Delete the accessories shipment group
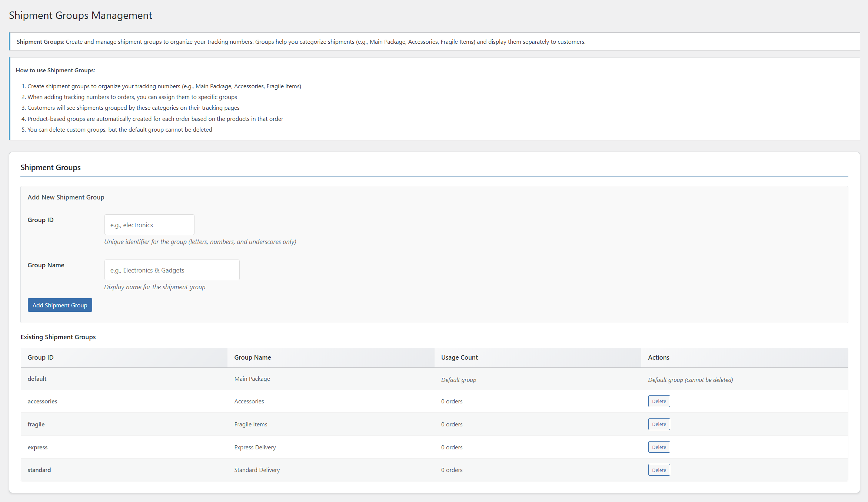 659,401
